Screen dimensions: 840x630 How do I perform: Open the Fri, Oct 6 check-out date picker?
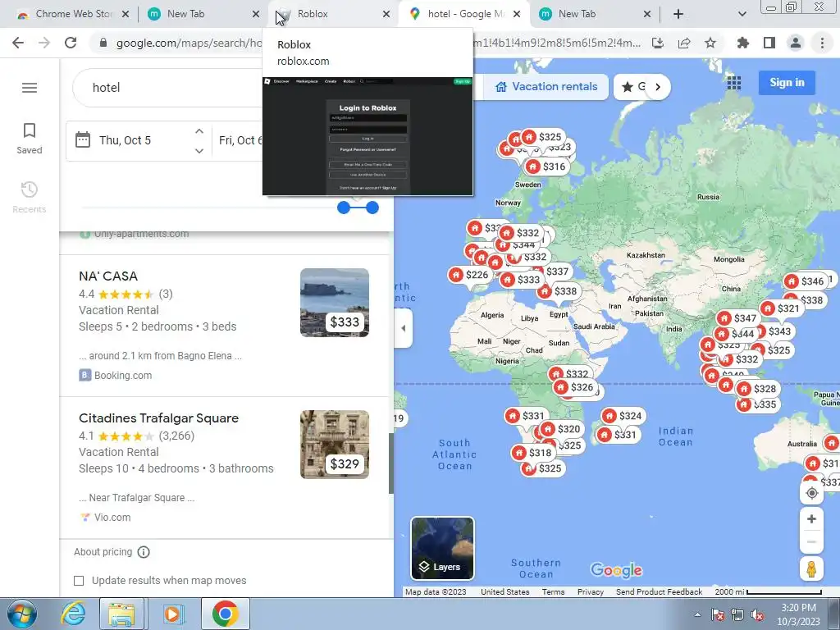(x=240, y=140)
